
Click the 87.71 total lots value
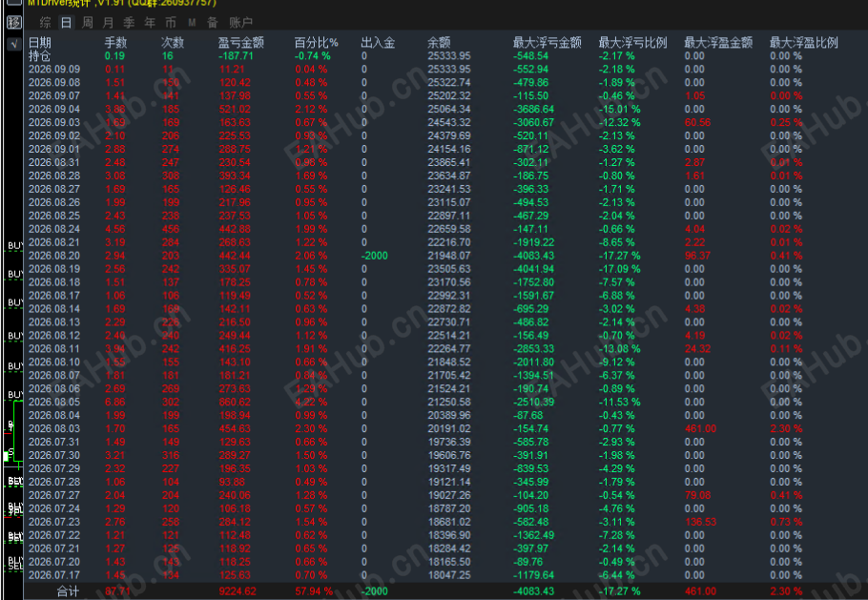(x=118, y=591)
